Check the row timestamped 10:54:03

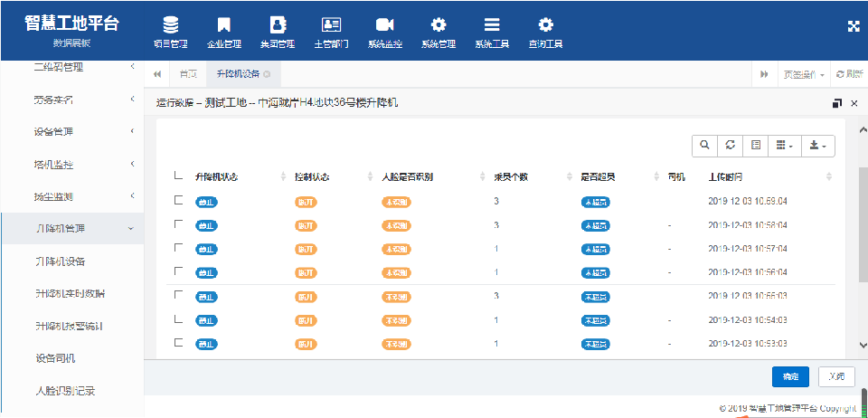pos(178,318)
